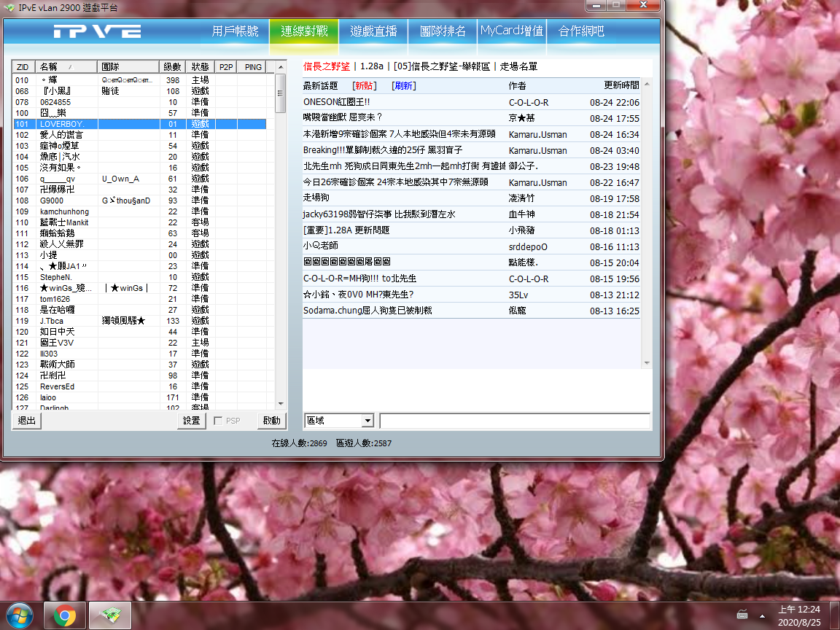Viewport: 840px width, 630px height.
Task: Enable the PSP checkbox
Action: coord(219,421)
